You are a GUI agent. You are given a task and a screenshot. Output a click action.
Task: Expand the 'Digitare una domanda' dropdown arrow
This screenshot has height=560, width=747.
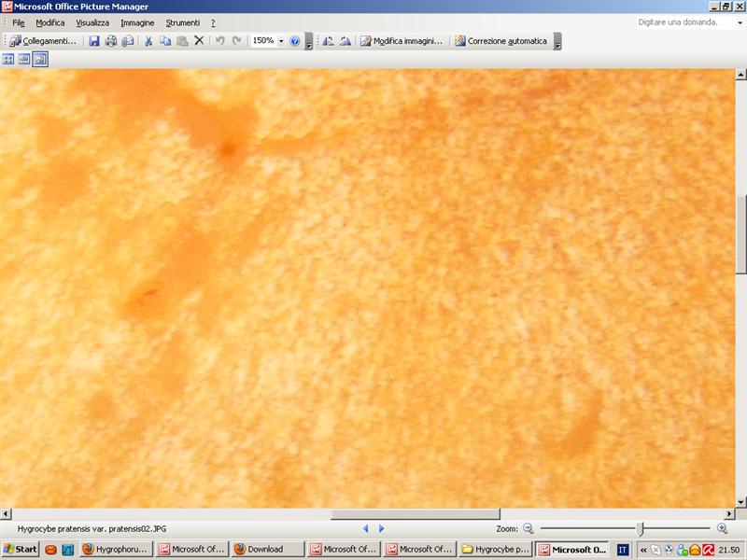(726, 21)
